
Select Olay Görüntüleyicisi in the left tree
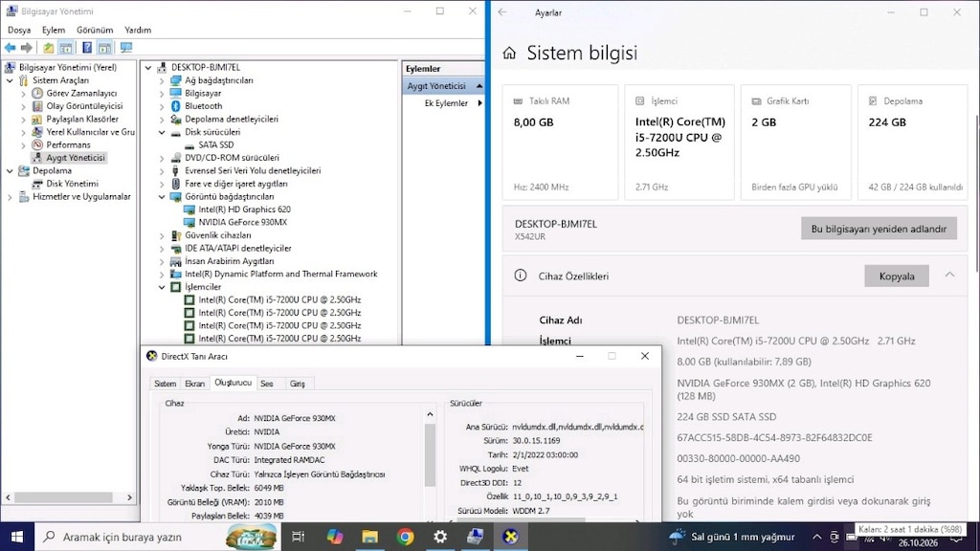tap(84, 106)
